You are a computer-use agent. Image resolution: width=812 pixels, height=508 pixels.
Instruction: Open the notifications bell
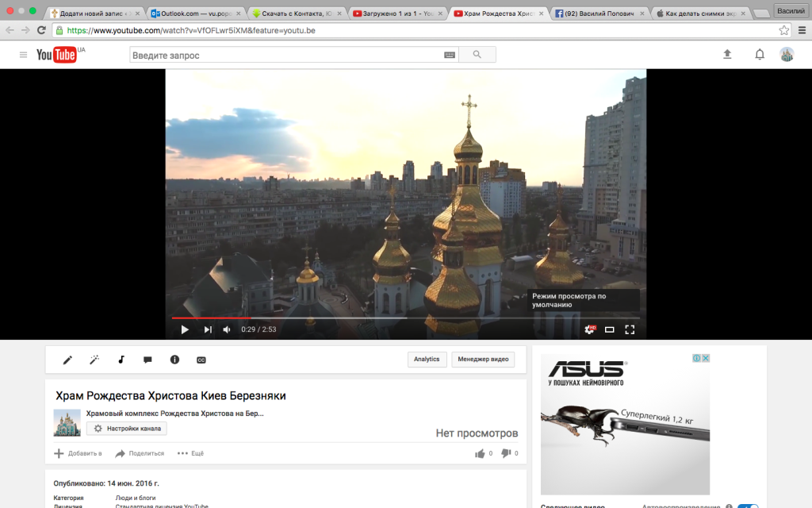pos(759,54)
